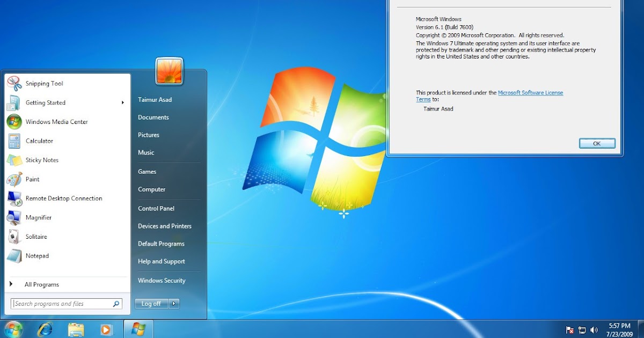Open the Paint palette icon
This screenshot has height=338, width=644.
click(14, 179)
